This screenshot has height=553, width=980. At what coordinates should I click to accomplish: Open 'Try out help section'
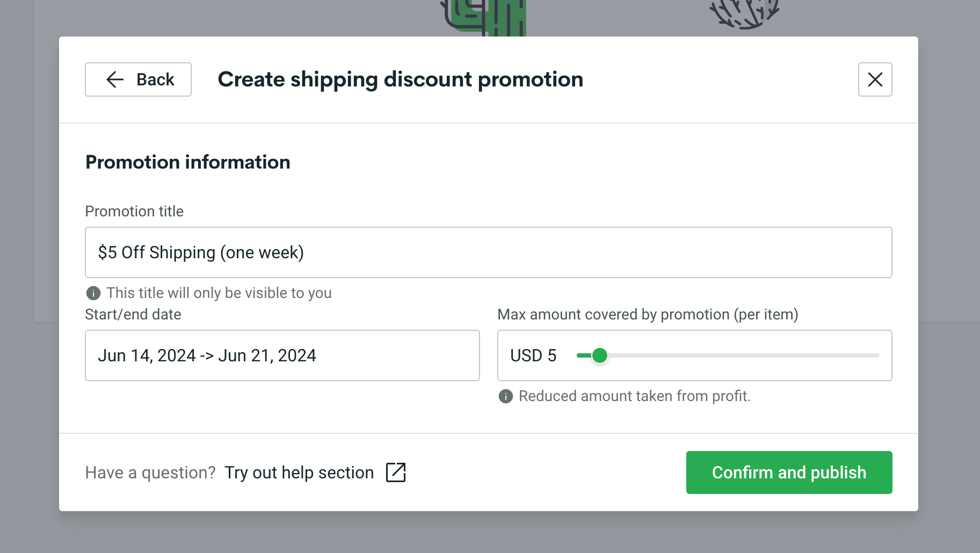click(x=299, y=472)
